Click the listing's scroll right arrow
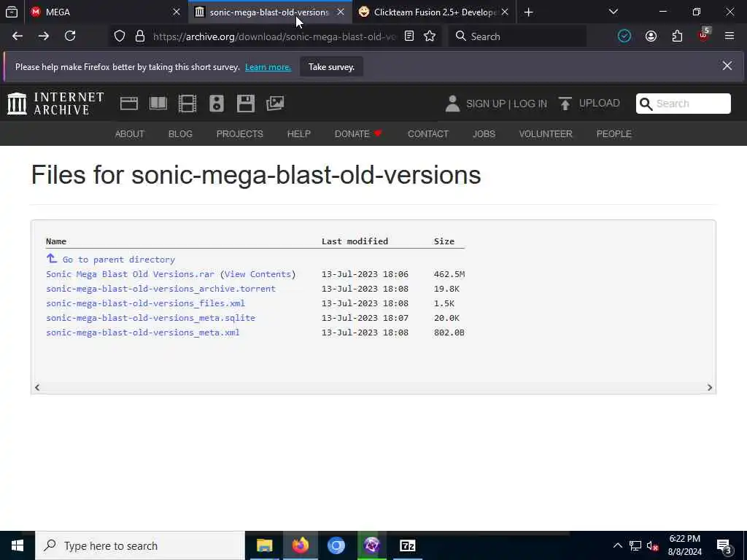This screenshot has height=560, width=747. 709,388
